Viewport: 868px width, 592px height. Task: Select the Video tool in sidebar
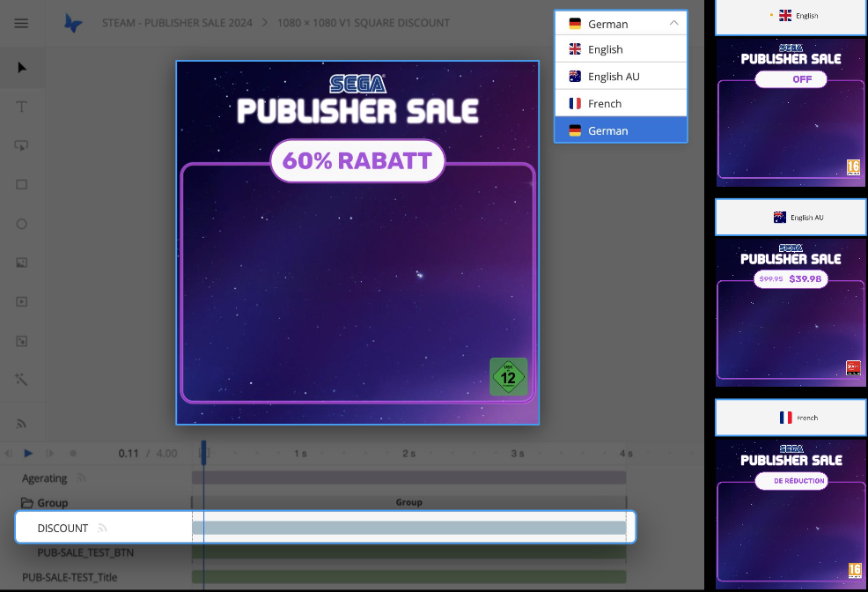pyautogui.click(x=22, y=301)
